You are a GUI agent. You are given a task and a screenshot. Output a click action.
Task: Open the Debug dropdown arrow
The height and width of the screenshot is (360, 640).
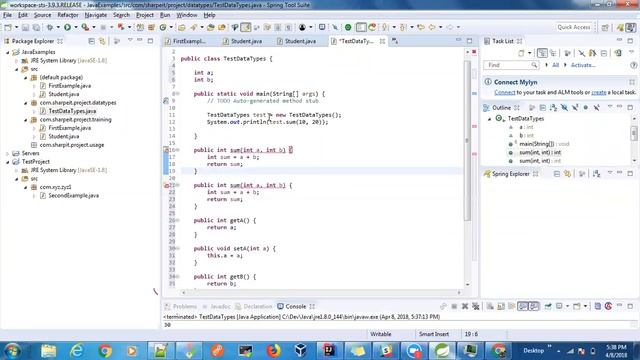(58, 27)
